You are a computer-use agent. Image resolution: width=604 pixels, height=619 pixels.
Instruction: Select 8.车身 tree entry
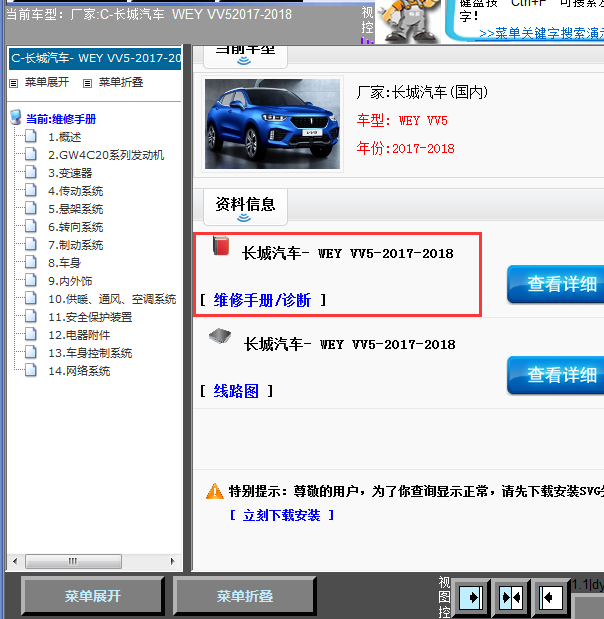pos(64,263)
